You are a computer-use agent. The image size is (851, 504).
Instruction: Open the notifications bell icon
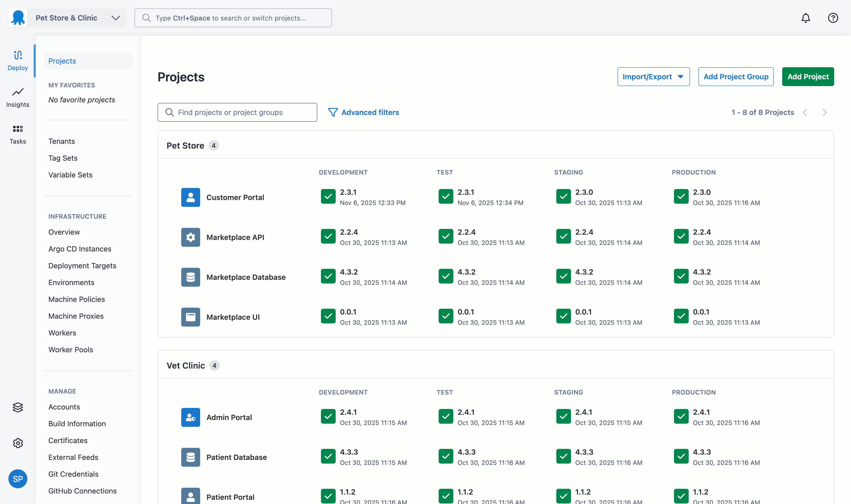coord(806,18)
